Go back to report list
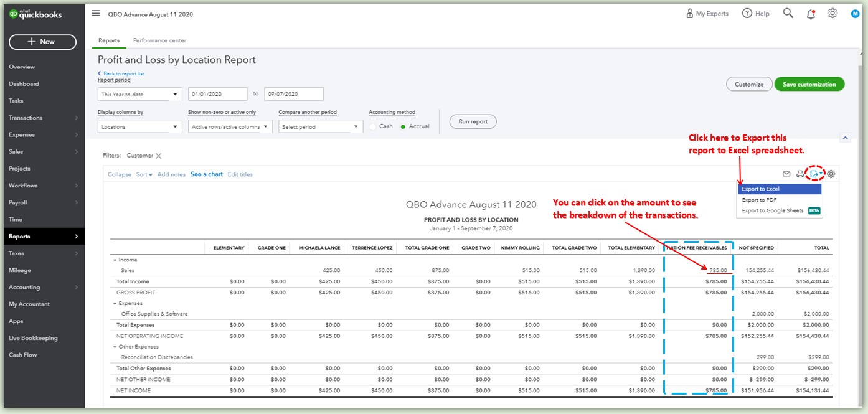This screenshot has height=414, width=868. pyautogui.click(x=121, y=73)
